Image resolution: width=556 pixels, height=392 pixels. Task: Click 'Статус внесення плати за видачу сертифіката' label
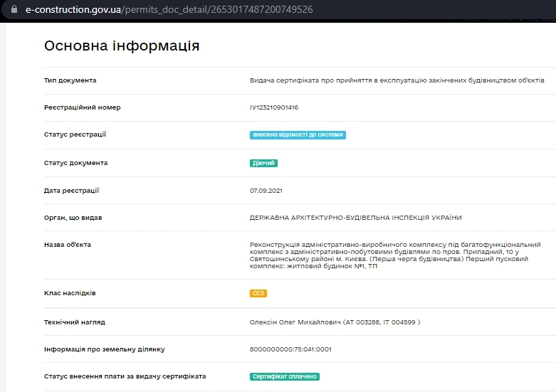pos(125,376)
